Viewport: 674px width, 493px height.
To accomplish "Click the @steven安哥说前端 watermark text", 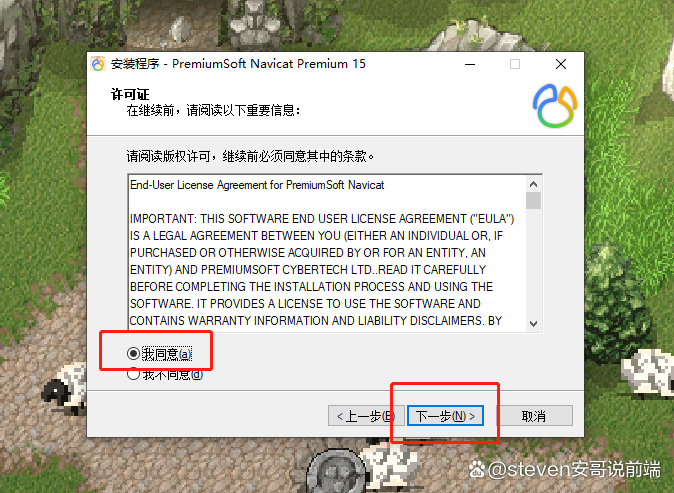I will tap(575, 469).
